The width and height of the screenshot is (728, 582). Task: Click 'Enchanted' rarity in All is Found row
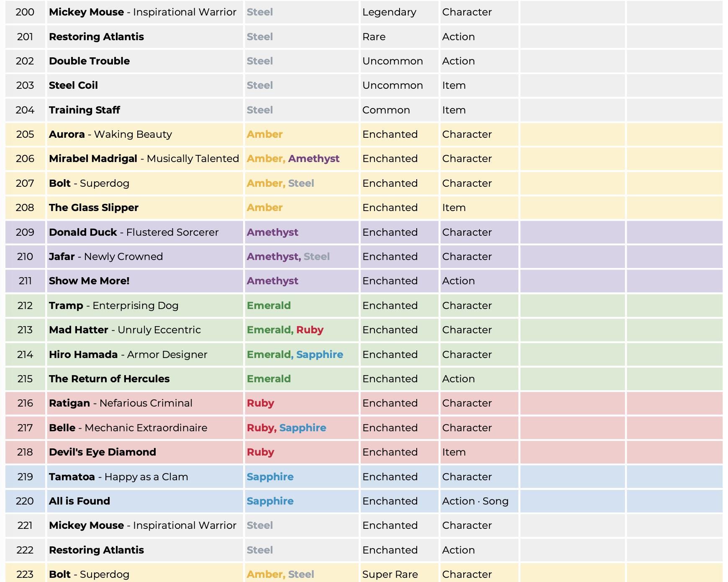[390, 501]
